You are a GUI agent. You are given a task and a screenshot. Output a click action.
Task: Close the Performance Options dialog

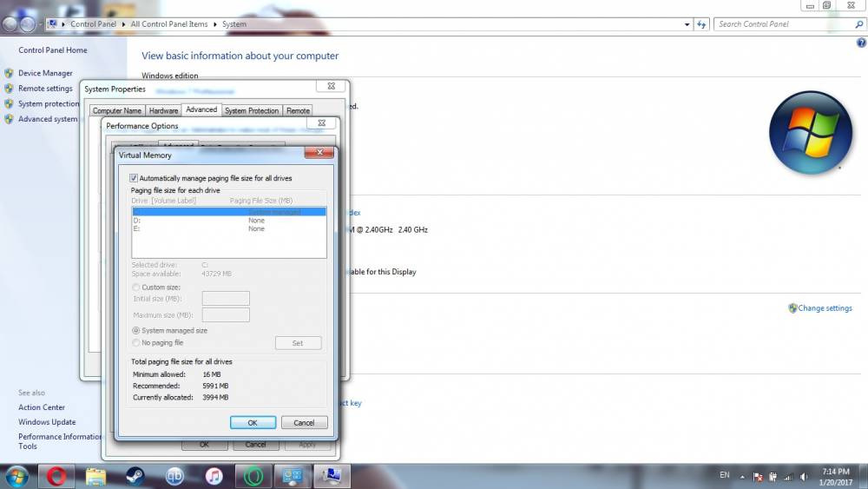321,123
